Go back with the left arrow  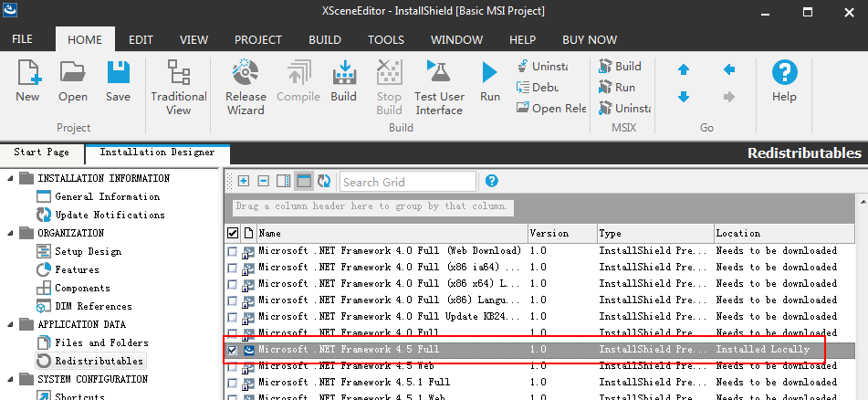tap(729, 69)
